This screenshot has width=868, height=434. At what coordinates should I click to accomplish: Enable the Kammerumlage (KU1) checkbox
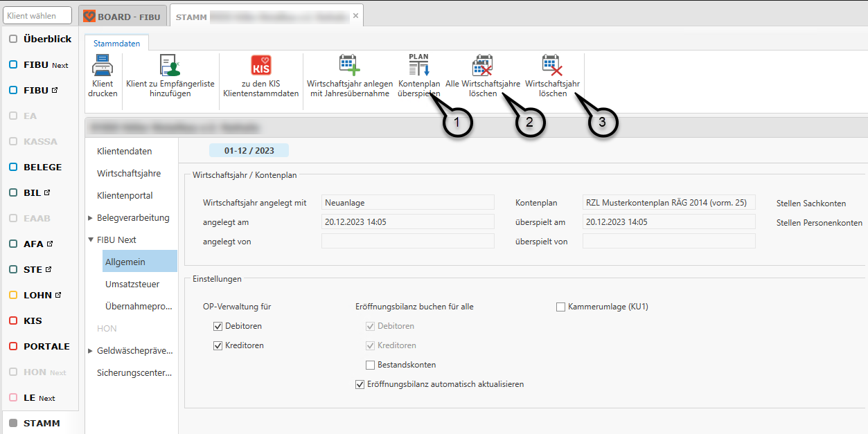pyautogui.click(x=561, y=307)
